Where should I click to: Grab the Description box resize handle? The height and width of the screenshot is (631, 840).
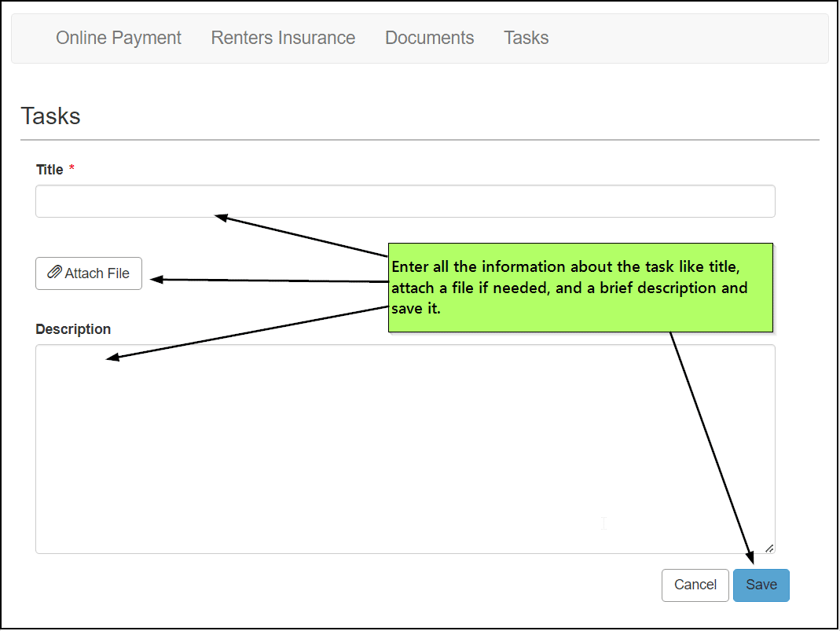tap(769, 548)
